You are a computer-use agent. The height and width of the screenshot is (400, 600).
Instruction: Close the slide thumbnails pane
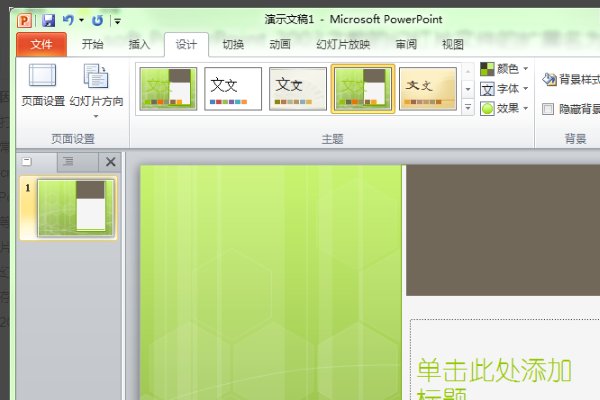coord(111,162)
